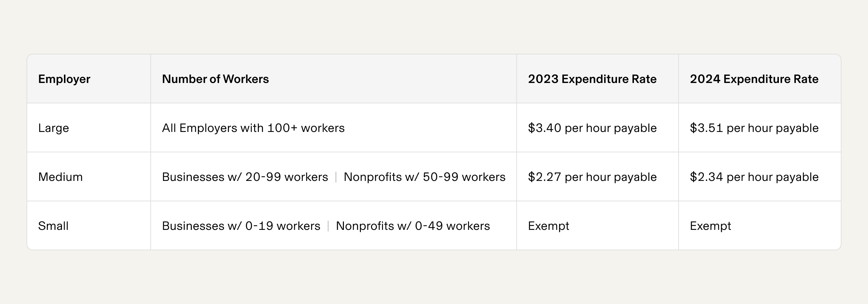Image resolution: width=868 pixels, height=304 pixels.
Task: Click the Large employer cell
Action: [x=54, y=128]
